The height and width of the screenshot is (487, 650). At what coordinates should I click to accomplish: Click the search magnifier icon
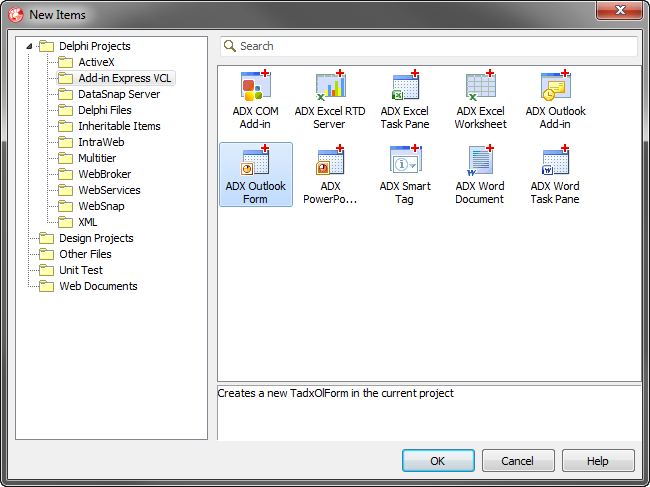point(230,46)
